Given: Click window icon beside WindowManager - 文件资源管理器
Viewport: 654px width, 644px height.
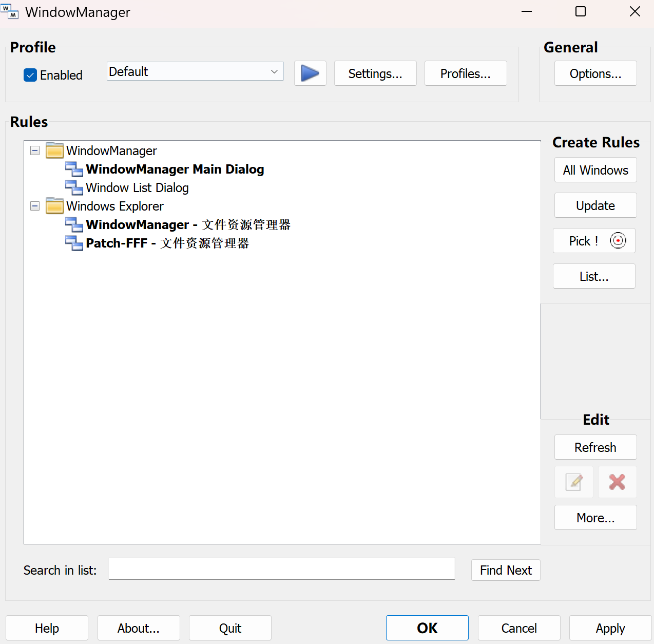Looking at the screenshot, I should point(74,224).
